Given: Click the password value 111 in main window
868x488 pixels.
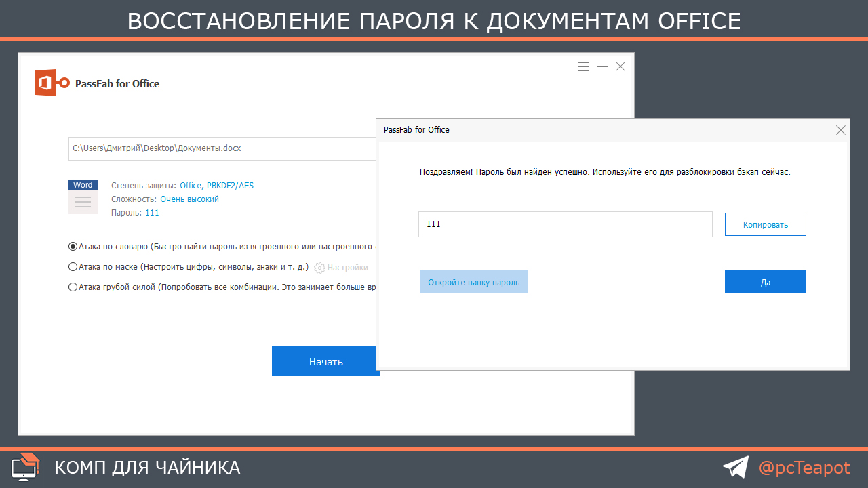Looking at the screenshot, I should click(152, 213).
